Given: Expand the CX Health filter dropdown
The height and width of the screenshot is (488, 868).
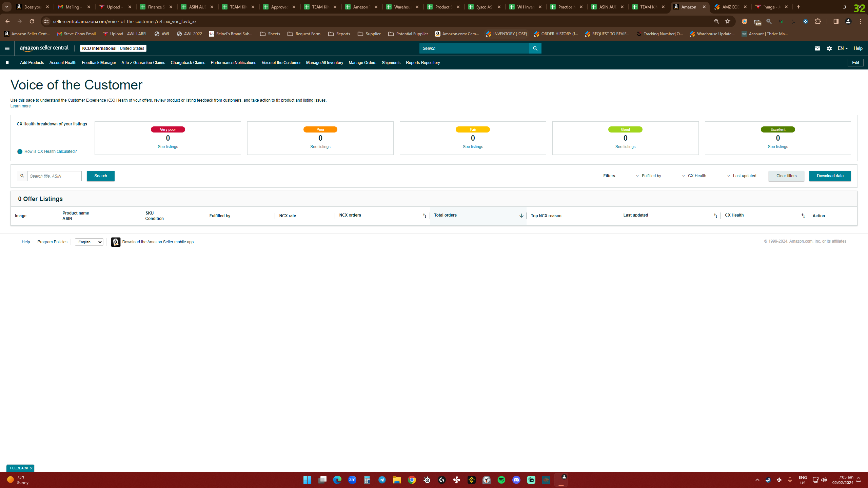Looking at the screenshot, I should click(x=694, y=176).
